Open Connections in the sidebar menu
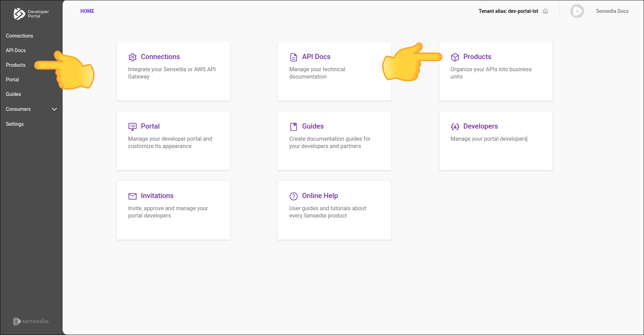Image resolution: width=644 pixels, height=335 pixels. click(x=19, y=36)
